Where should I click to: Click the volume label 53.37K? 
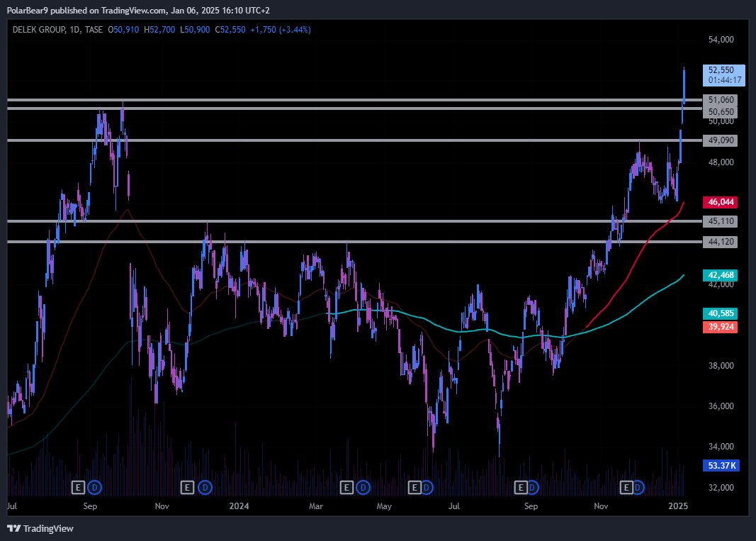click(x=721, y=466)
